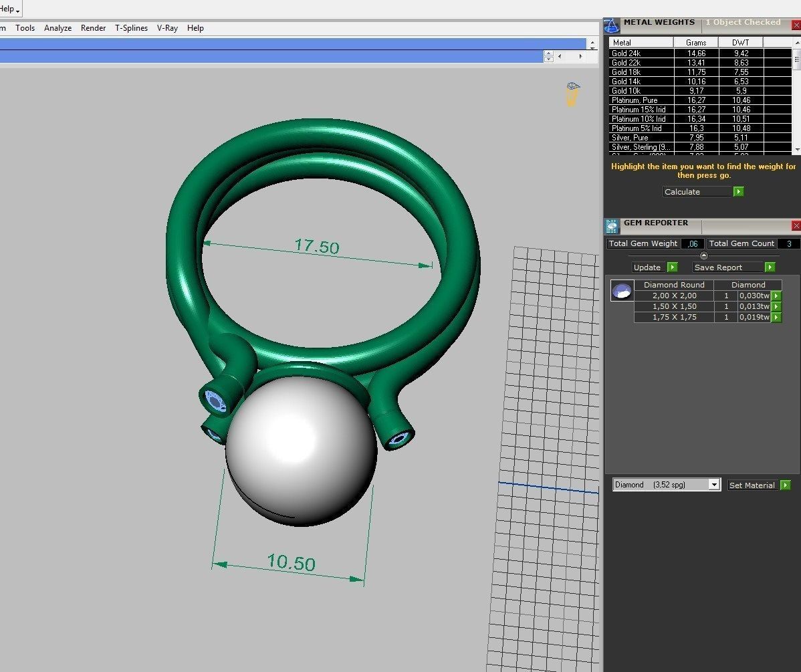The image size is (801, 672).
Task: Collapse Gem Reporter totals with round arrow
Action: pyautogui.click(x=704, y=255)
